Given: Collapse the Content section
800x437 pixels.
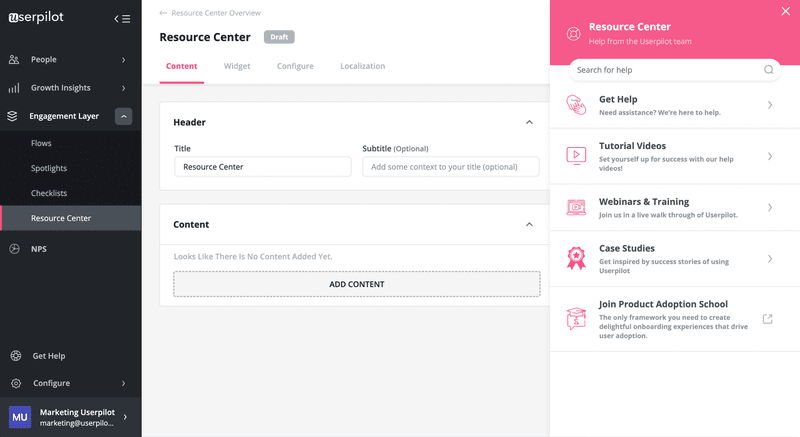Looking at the screenshot, I should (x=529, y=224).
